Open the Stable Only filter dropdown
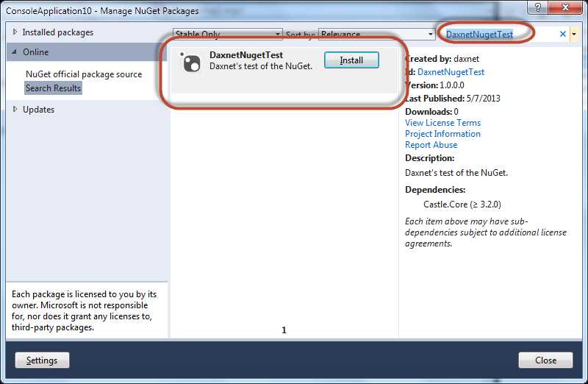The width and height of the screenshot is (588, 384). click(228, 34)
